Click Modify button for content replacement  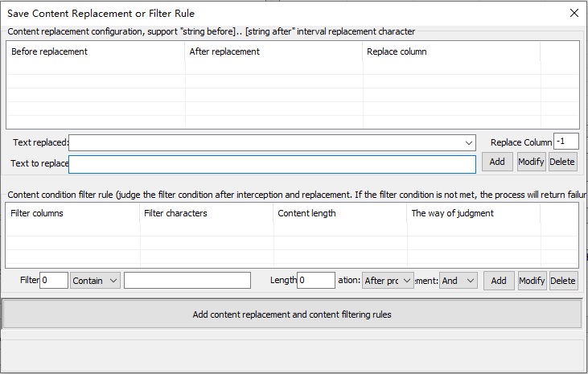(531, 162)
